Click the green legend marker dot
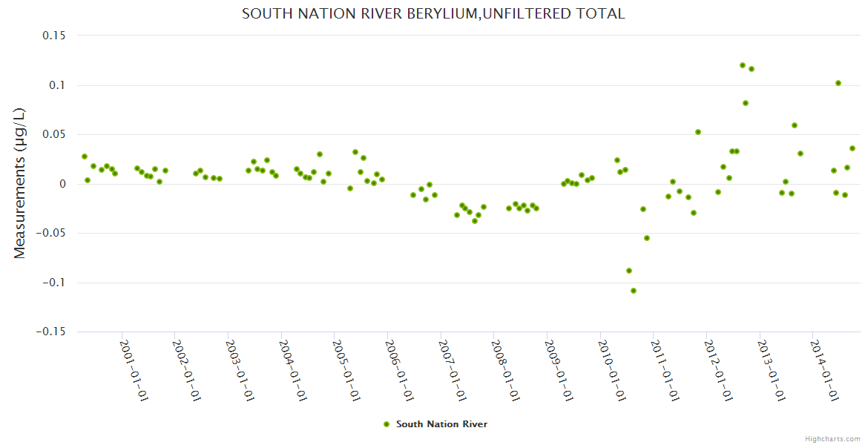 coord(386,424)
